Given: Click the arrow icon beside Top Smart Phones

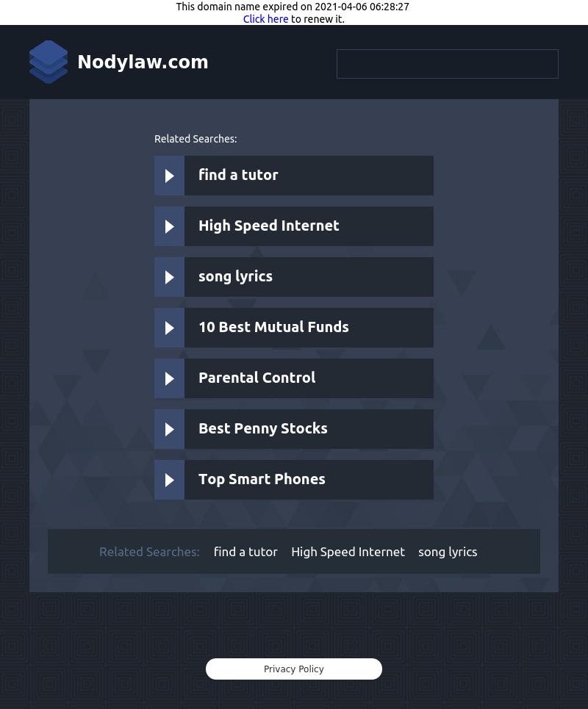Looking at the screenshot, I should [x=169, y=480].
